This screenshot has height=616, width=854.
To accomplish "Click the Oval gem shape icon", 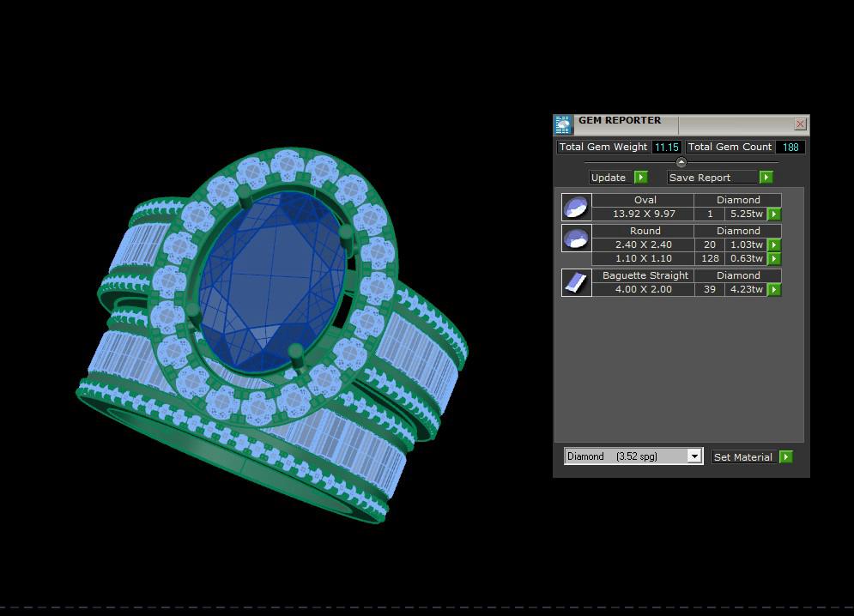I will click(x=576, y=207).
